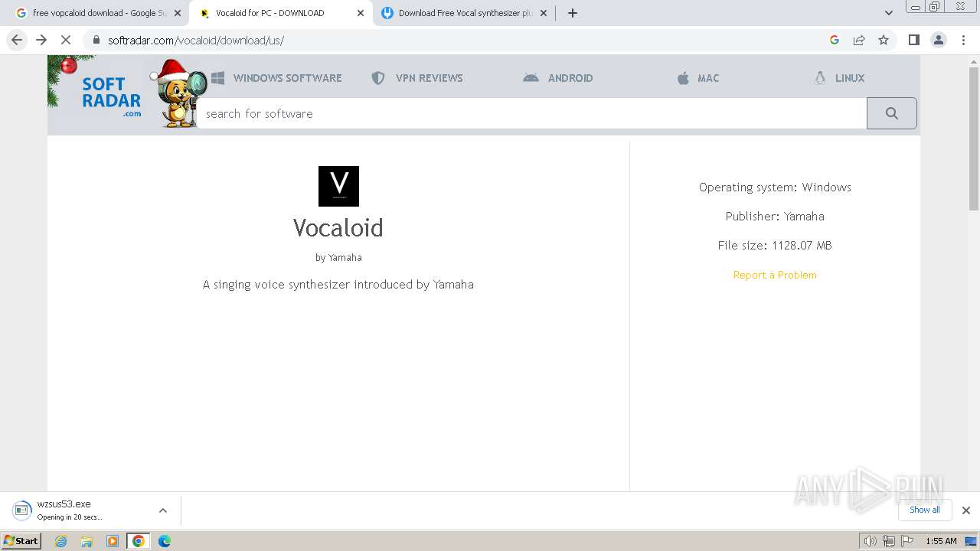
Task: Open the Soft Radar home logo
Action: (111, 95)
